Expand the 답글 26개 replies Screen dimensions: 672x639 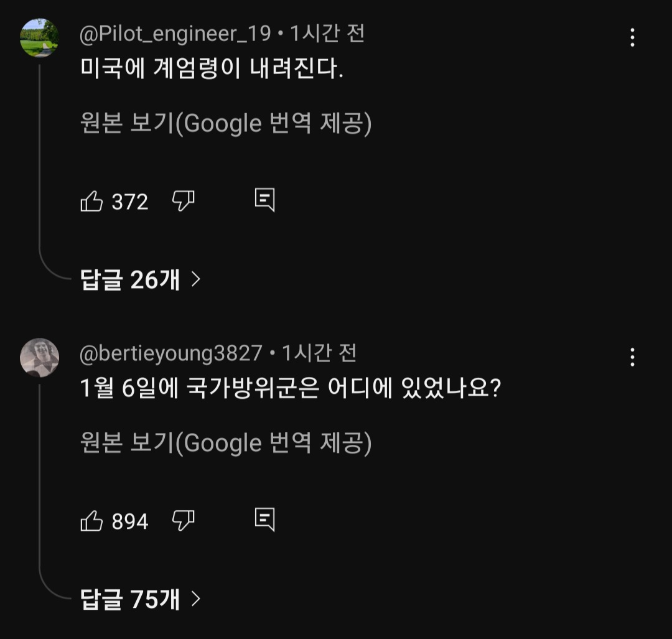pos(140,279)
